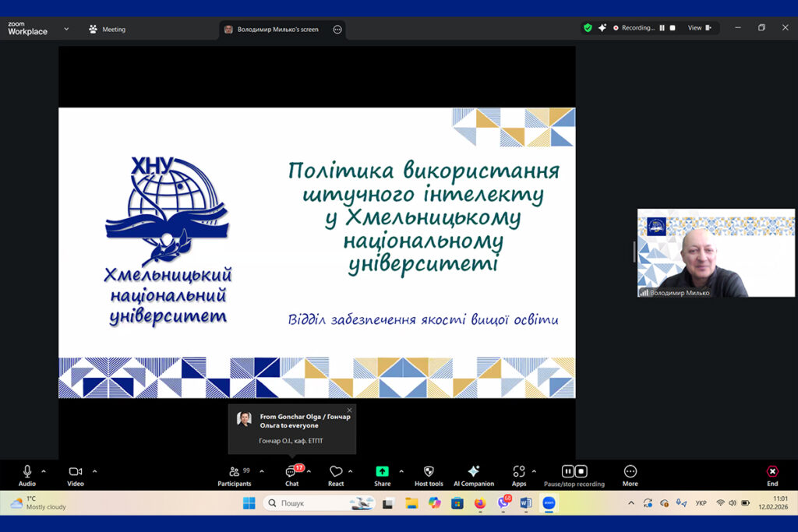This screenshot has width=798, height=532.
Task: Toggle the microphone Audio button
Action: click(x=27, y=472)
